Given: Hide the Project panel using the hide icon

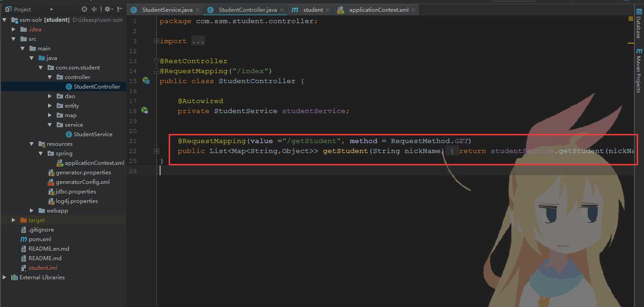Looking at the screenshot, I should pos(120,9).
